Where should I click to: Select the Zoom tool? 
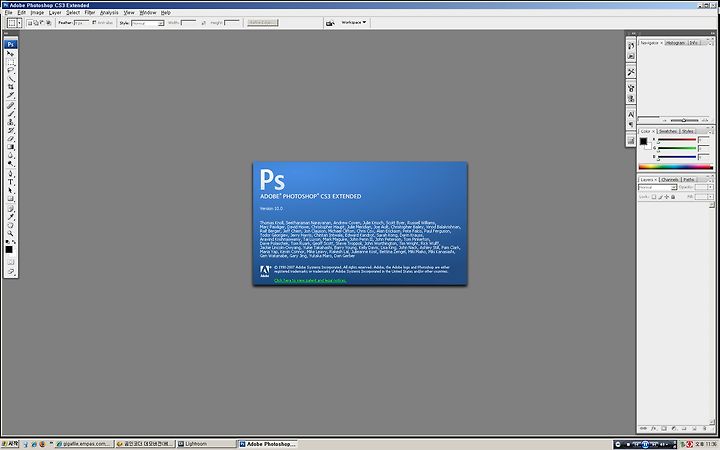point(11,234)
